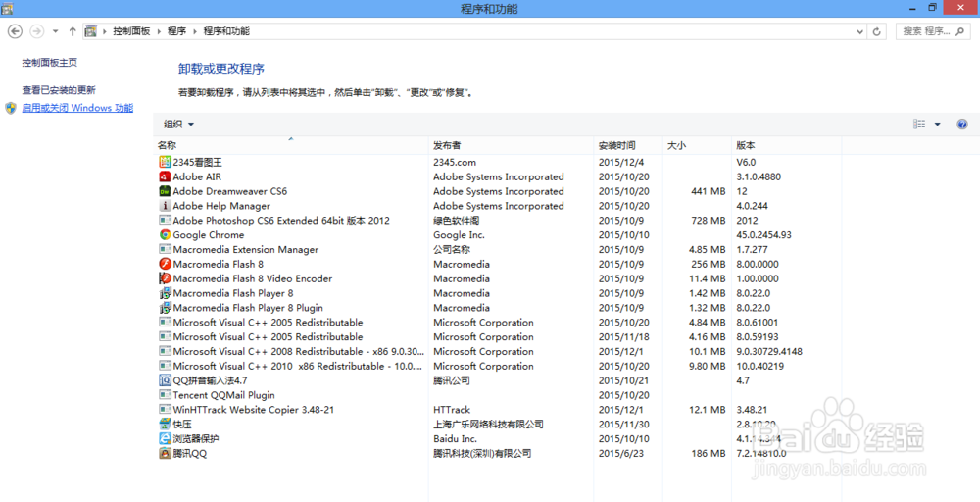Open the 控制面板主页 link
This screenshot has width=980, height=502.
(x=50, y=63)
